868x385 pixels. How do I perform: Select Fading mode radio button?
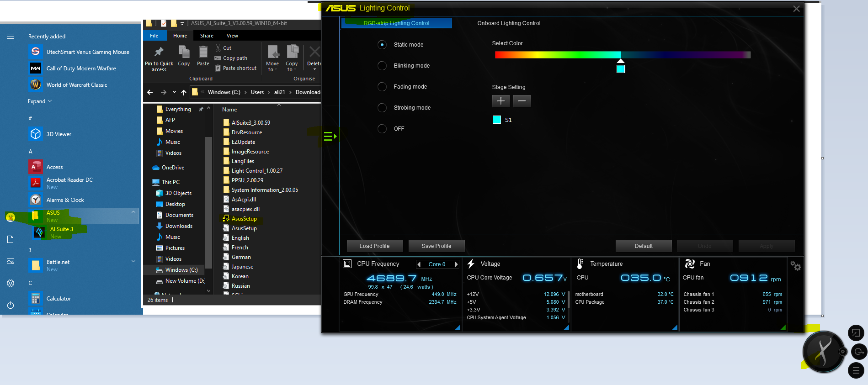[382, 87]
